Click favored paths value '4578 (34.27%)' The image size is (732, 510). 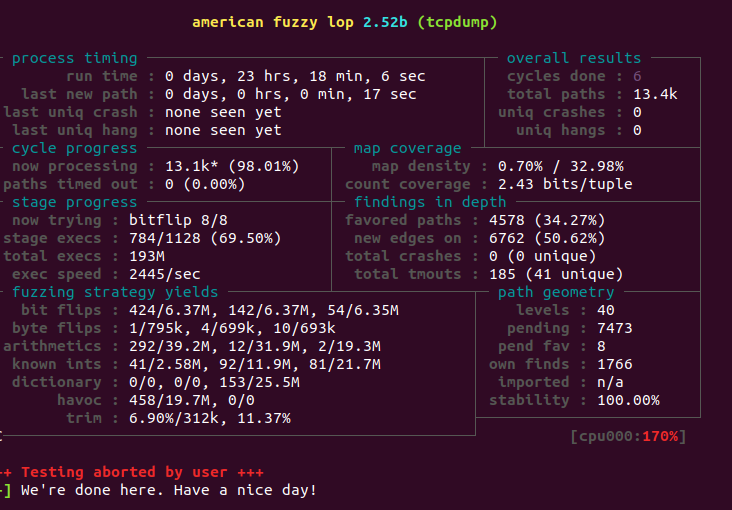[x=547, y=220]
